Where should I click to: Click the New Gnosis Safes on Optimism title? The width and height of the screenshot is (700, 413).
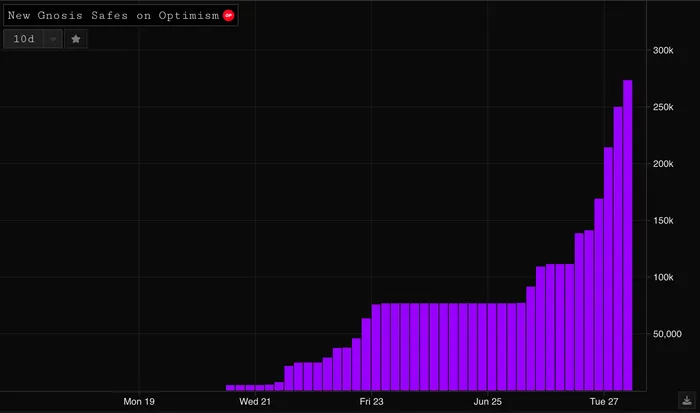[x=113, y=16]
